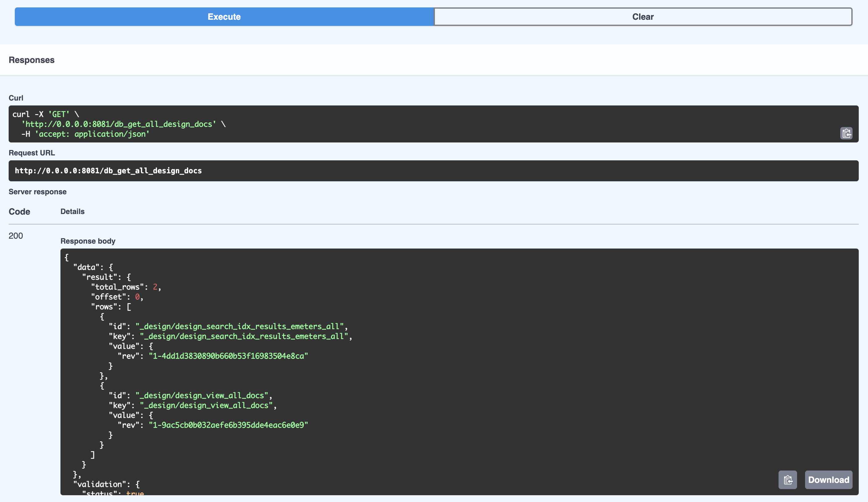Click the Code column header
868x502 pixels.
point(19,212)
